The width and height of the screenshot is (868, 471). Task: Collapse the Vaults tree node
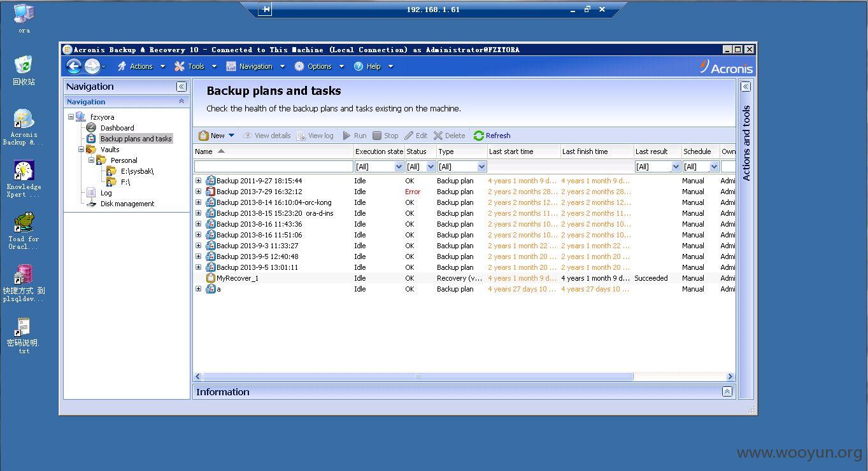pos(82,150)
